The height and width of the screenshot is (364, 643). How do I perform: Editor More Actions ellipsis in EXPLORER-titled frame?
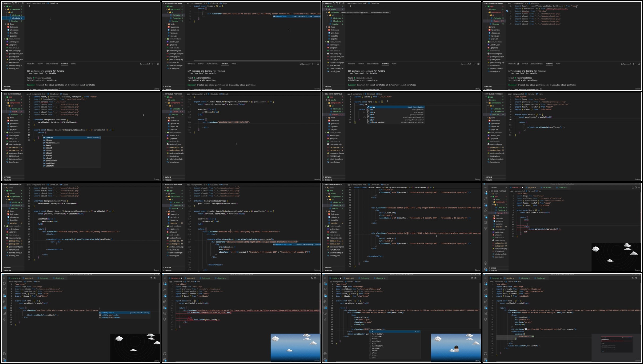point(639,187)
